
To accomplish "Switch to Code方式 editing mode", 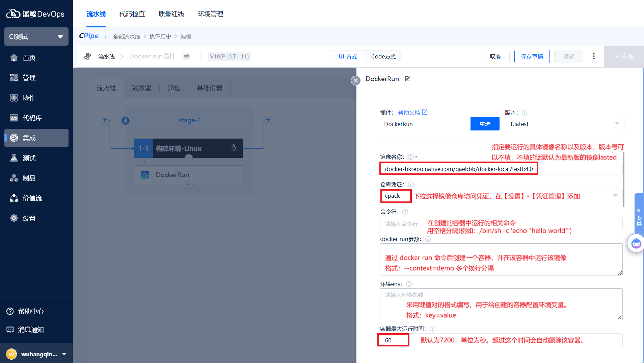I will [383, 56].
